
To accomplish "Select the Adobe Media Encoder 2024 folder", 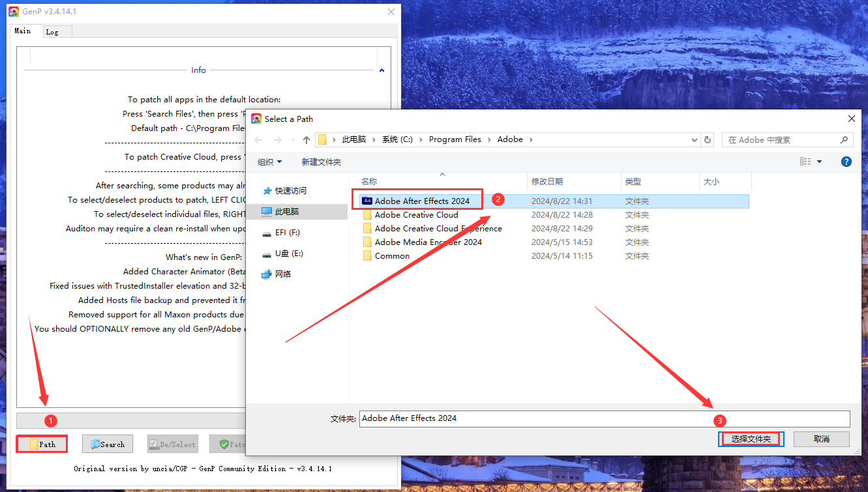I will (428, 242).
